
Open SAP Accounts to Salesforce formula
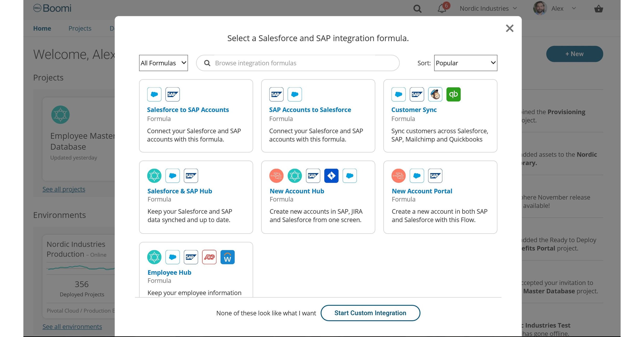310,110
